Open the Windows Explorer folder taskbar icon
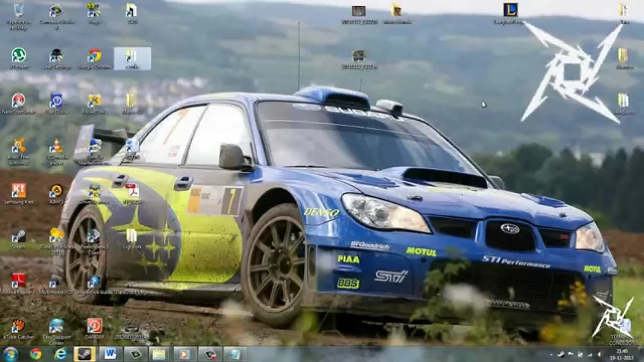The width and height of the screenshot is (644, 362). pos(159,354)
